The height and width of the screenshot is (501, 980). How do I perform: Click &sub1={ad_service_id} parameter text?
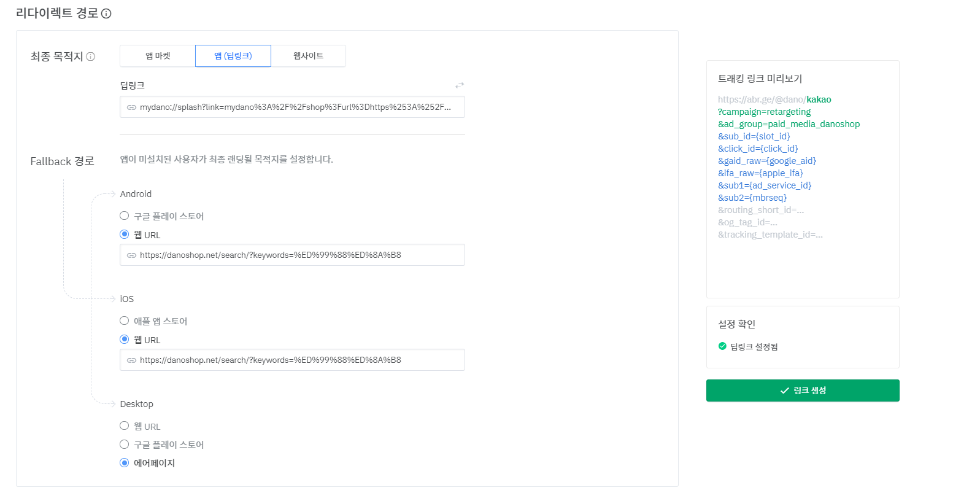pyautogui.click(x=765, y=185)
